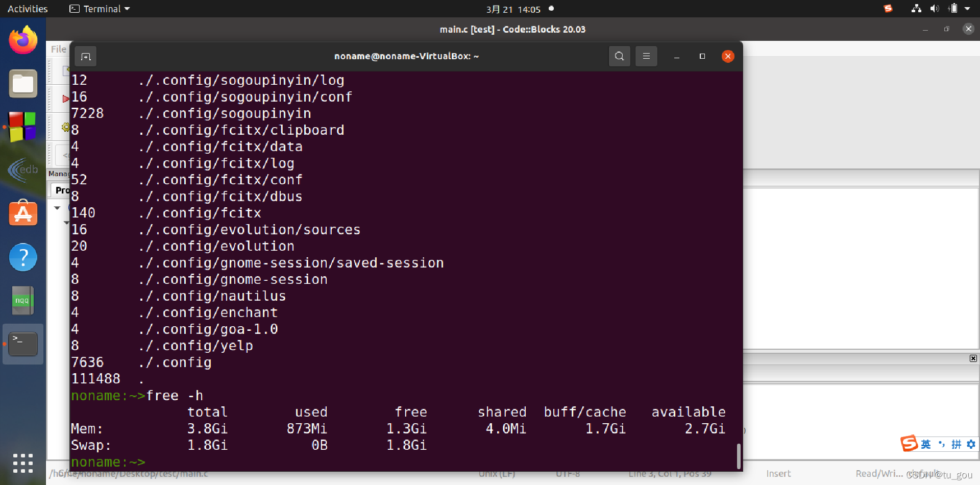Open the terminal hamburger menu
The width and height of the screenshot is (980, 485).
tap(646, 56)
